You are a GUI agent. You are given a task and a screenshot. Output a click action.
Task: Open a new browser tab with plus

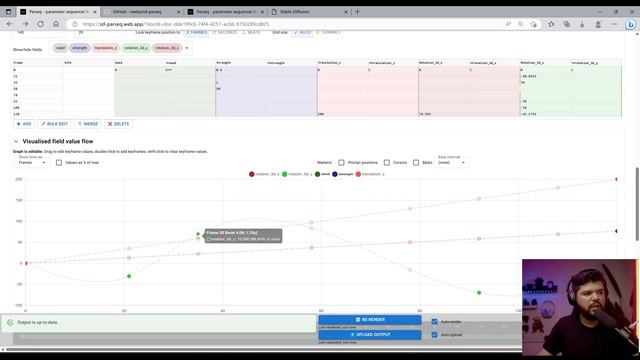[358, 12]
